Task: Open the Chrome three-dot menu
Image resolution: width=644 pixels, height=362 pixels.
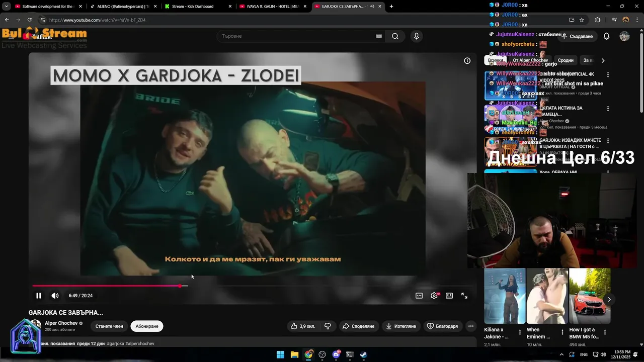Action: [x=637, y=20]
